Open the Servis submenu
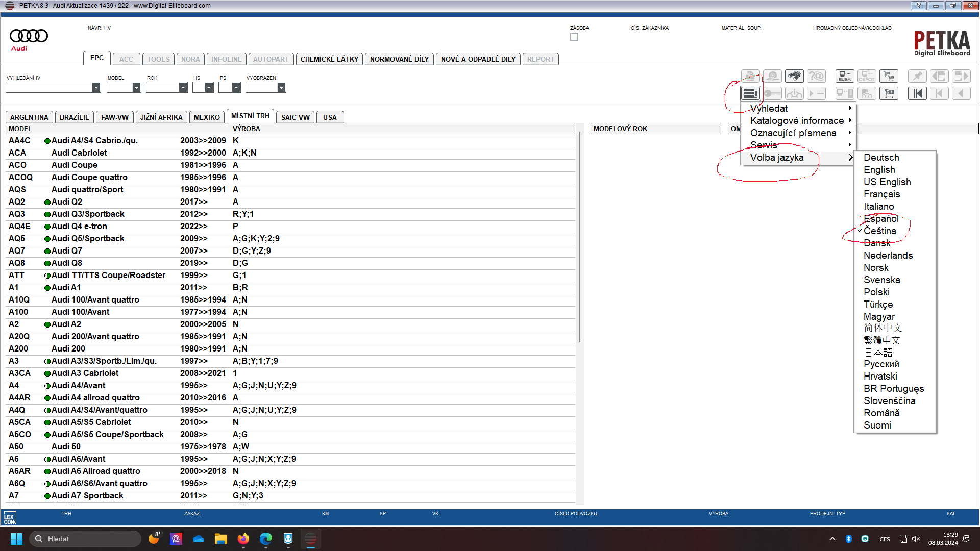 pos(798,145)
